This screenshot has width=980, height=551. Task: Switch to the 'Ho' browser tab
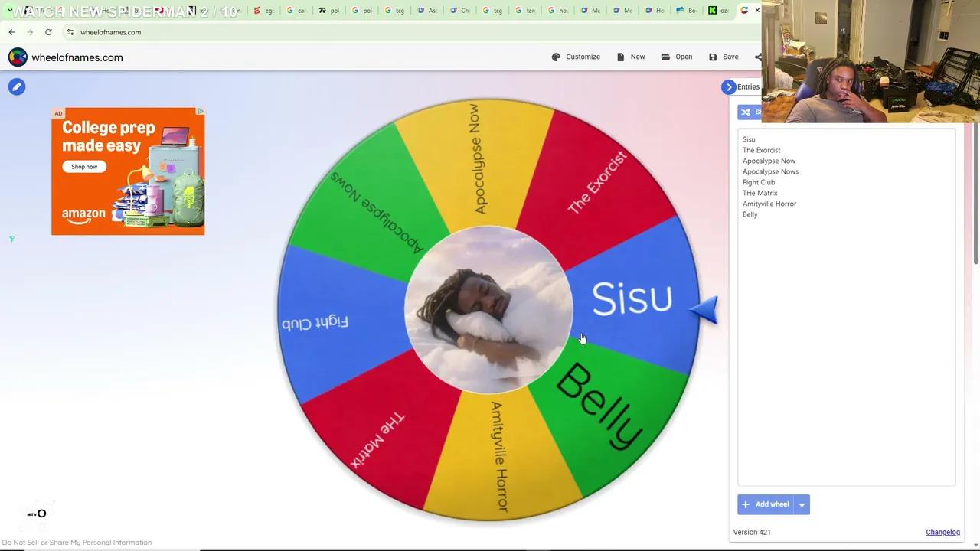click(655, 11)
